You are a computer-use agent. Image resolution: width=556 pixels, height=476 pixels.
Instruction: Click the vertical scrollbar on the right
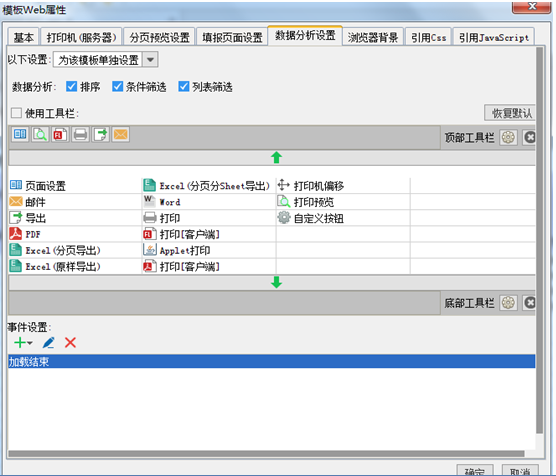tap(539, 240)
